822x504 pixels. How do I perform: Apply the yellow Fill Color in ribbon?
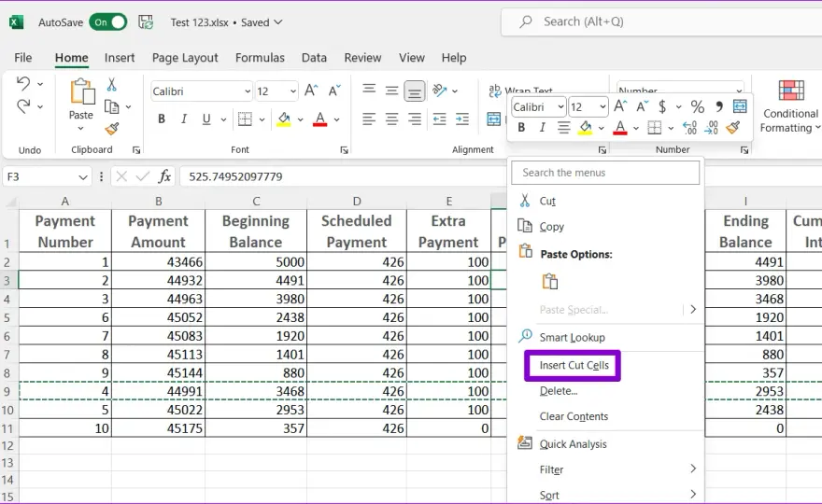pyautogui.click(x=284, y=119)
